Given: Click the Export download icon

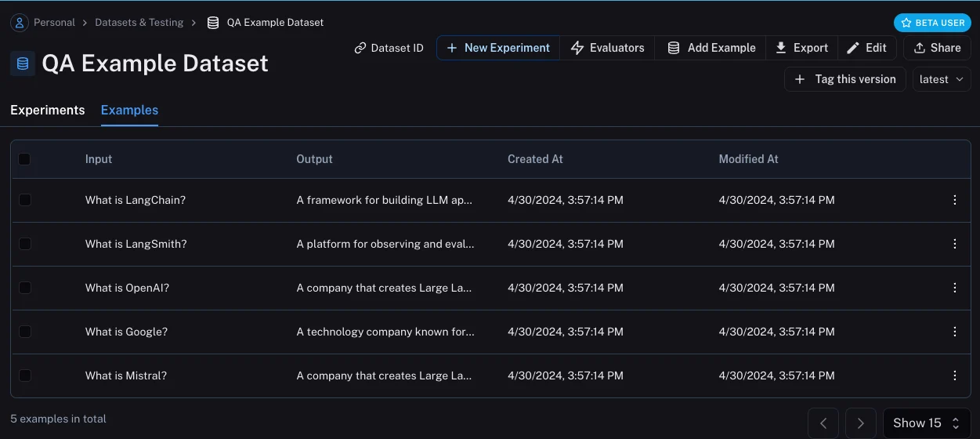Looking at the screenshot, I should (x=781, y=48).
